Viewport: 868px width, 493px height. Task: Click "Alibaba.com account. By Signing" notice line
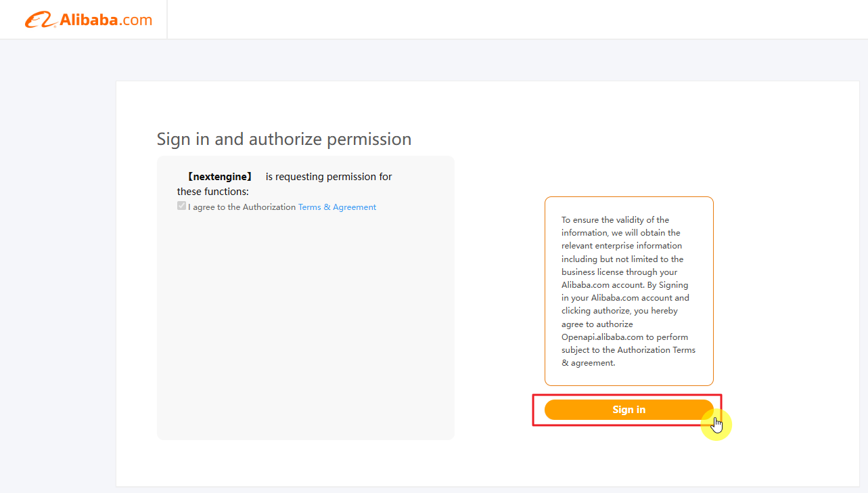tap(624, 285)
